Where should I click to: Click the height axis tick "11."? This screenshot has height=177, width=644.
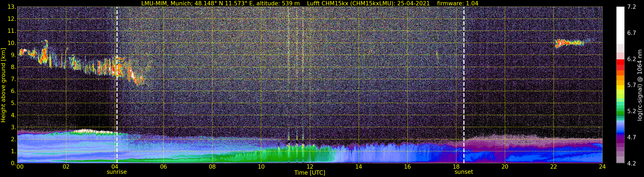[12, 31]
